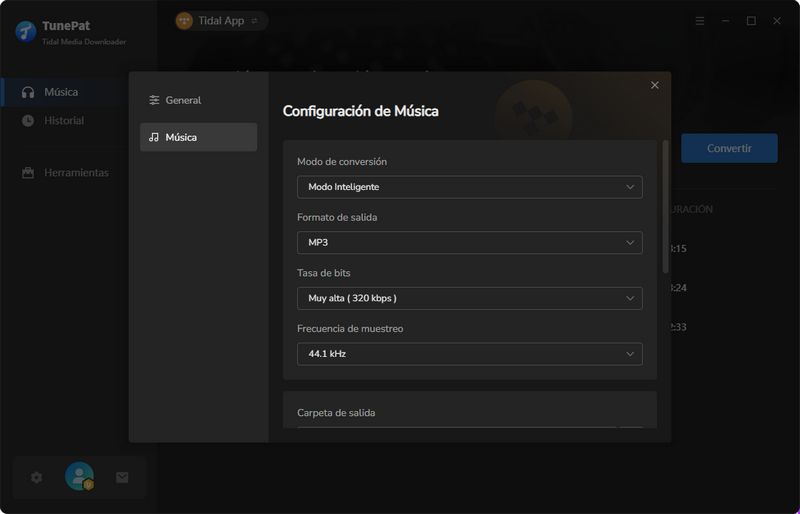
Task: Click the Tidal logo icon in source selector
Action: (184, 20)
